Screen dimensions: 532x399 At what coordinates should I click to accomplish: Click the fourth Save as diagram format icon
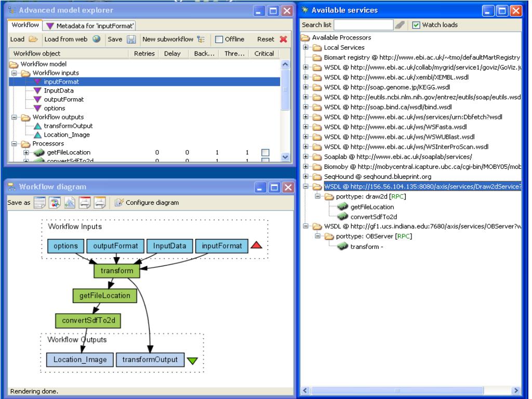coord(85,203)
